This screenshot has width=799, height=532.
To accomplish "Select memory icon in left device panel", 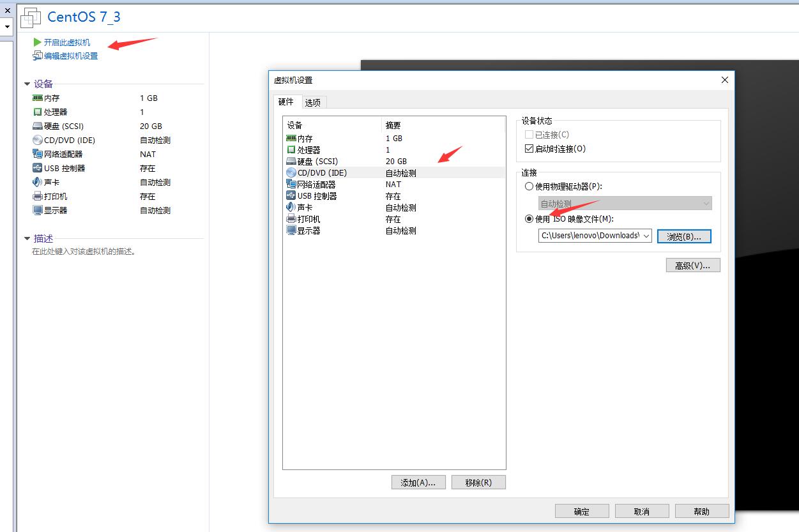I will tap(38, 98).
